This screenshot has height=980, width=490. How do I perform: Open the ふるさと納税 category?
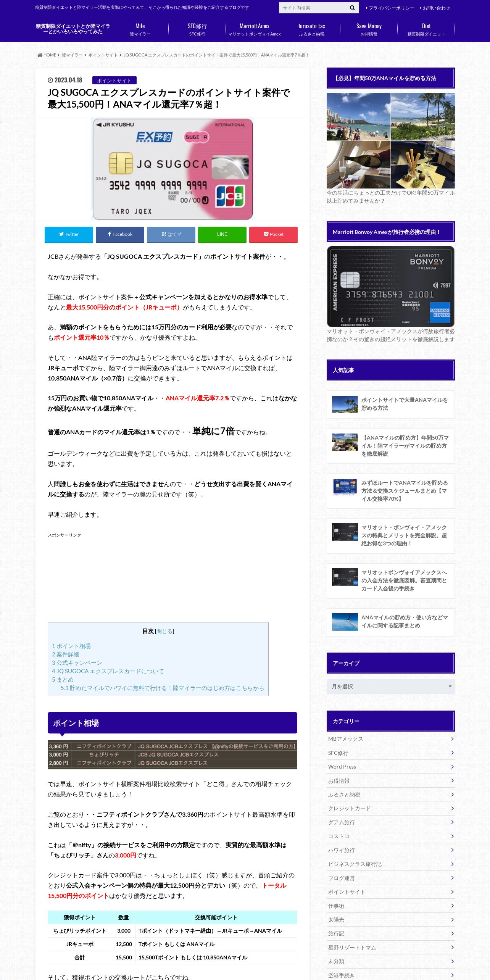pyautogui.click(x=390, y=795)
